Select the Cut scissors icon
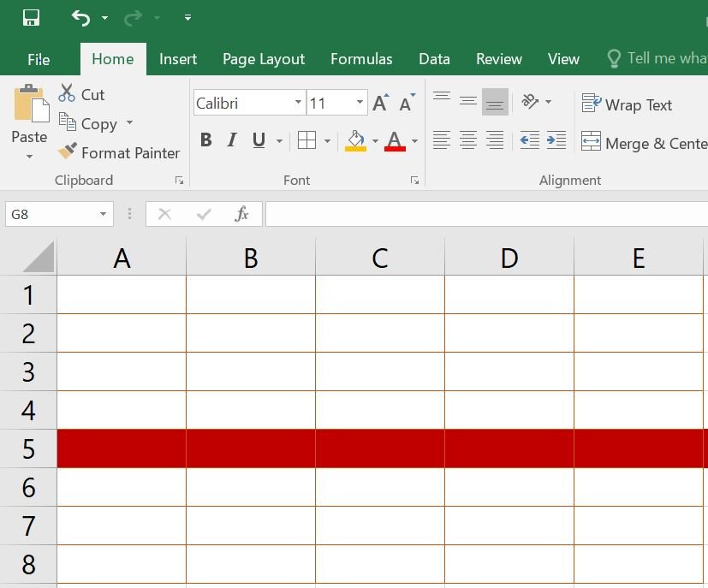The image size is (708, 588). pyautogui.click(x=67, y=93)
